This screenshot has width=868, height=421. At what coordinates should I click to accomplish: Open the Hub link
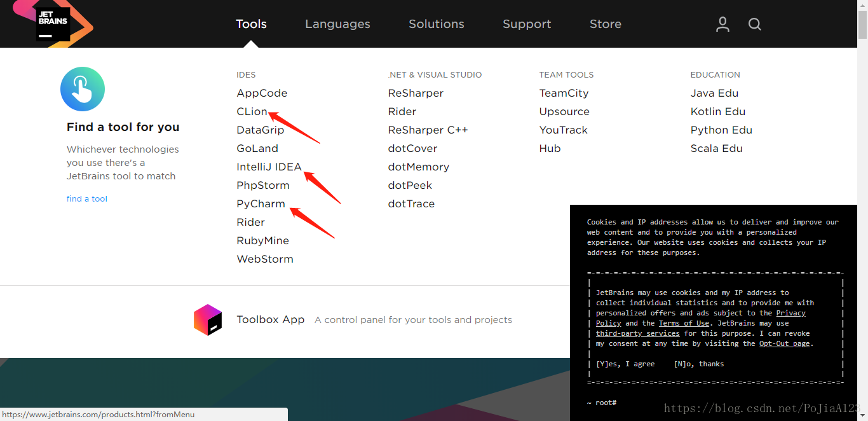click(x=550, y=148)
